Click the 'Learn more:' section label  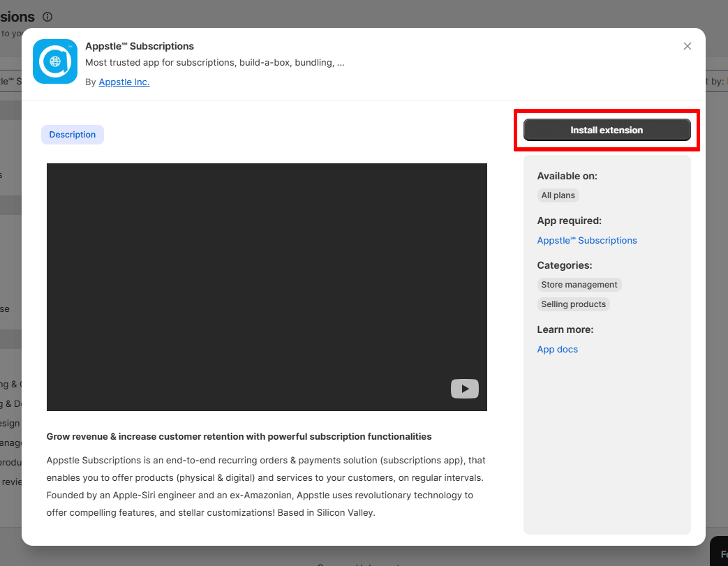click(x=565, y=329)
